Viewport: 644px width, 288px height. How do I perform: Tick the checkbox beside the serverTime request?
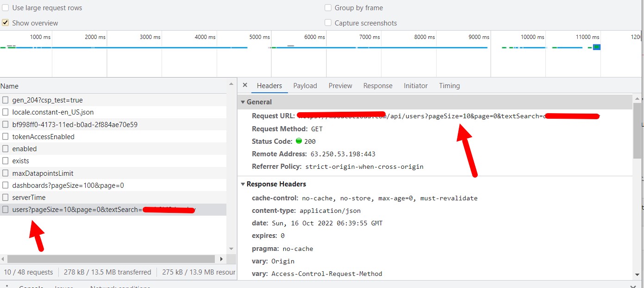tap(5, 197)
